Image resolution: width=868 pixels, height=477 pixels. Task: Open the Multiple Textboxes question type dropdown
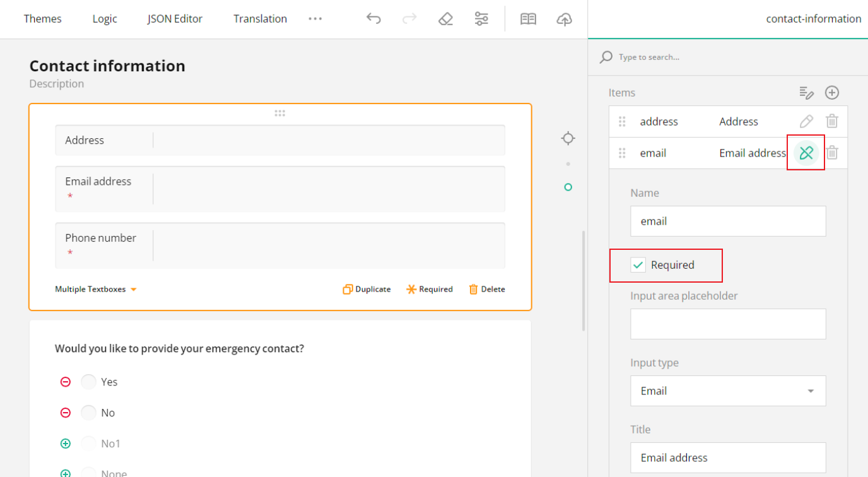pyautogui.click(x=96, y=289)
